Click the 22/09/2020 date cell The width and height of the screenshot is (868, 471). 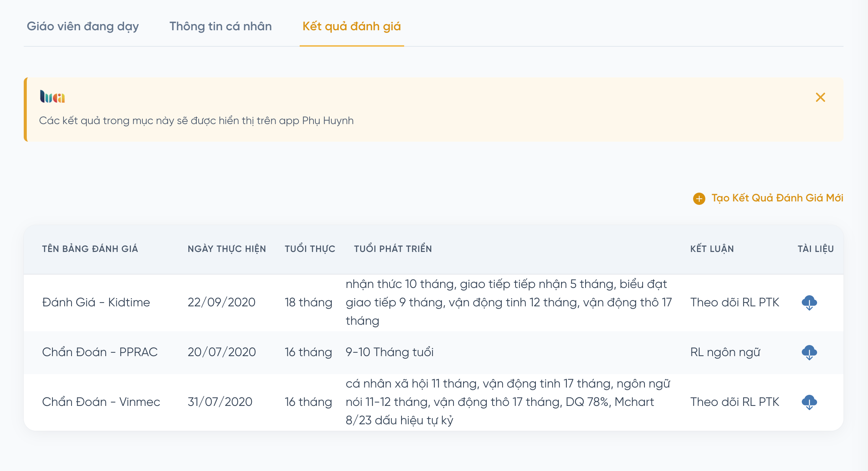click(x=221, y=303)
